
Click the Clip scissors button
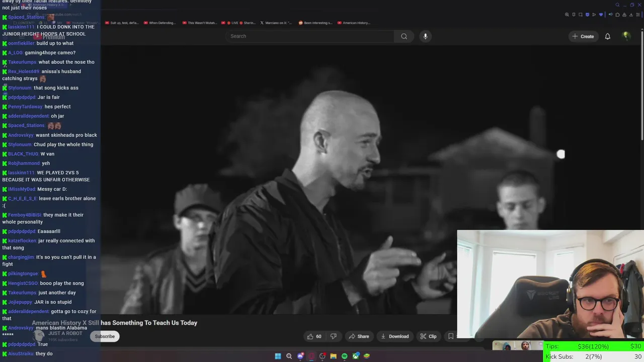tap(429, 336)
